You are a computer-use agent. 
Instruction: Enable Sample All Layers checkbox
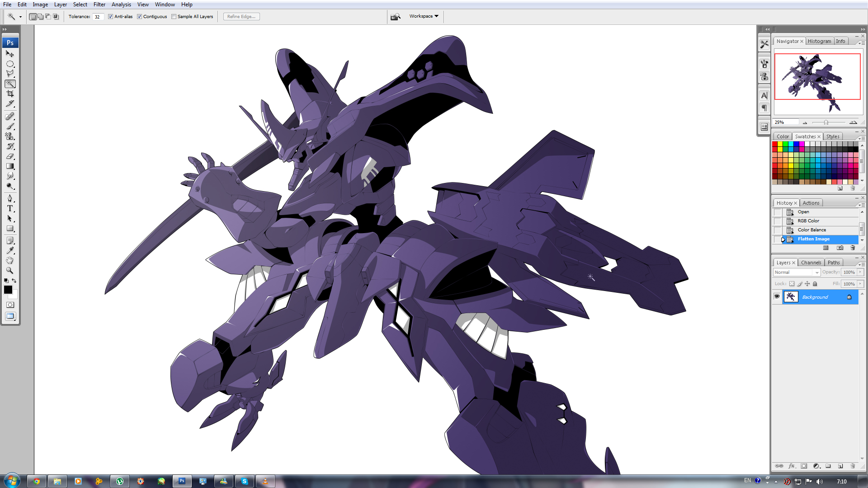tap(174, 17)
